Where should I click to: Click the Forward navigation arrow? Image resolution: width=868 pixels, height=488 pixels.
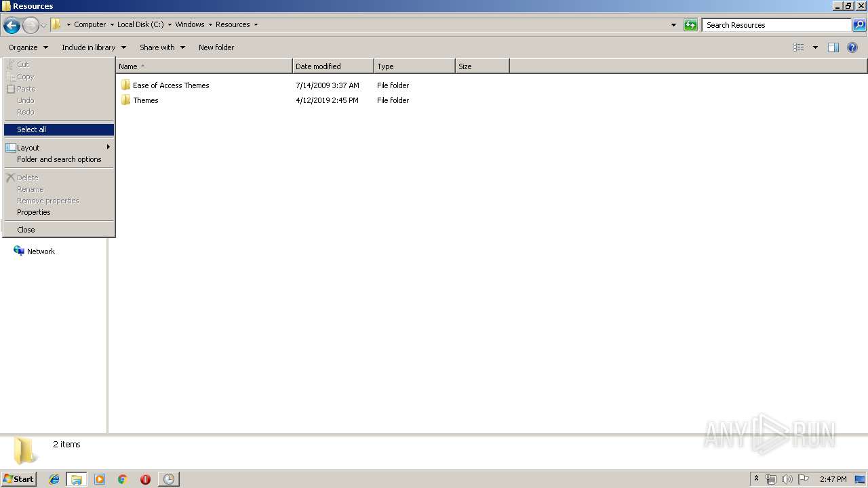click(31, 26)
